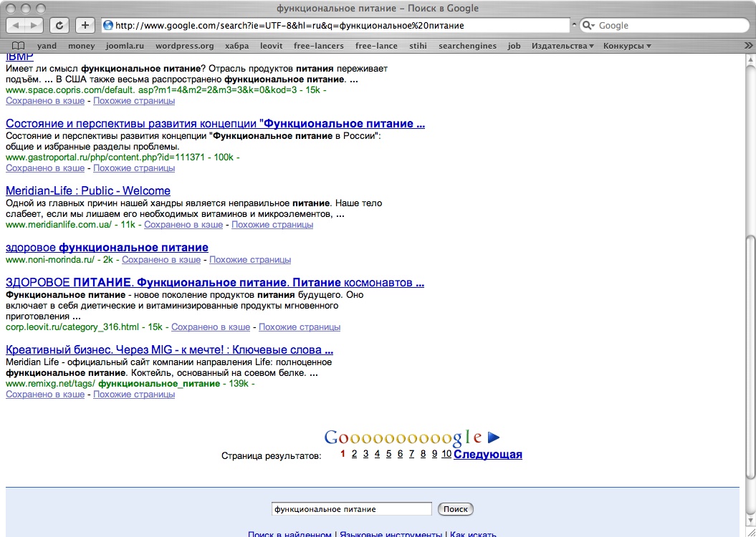The height and width of the screenshot is (537, 756).
Task: Open the yand bookmark
Action: (x=47, y=46)
